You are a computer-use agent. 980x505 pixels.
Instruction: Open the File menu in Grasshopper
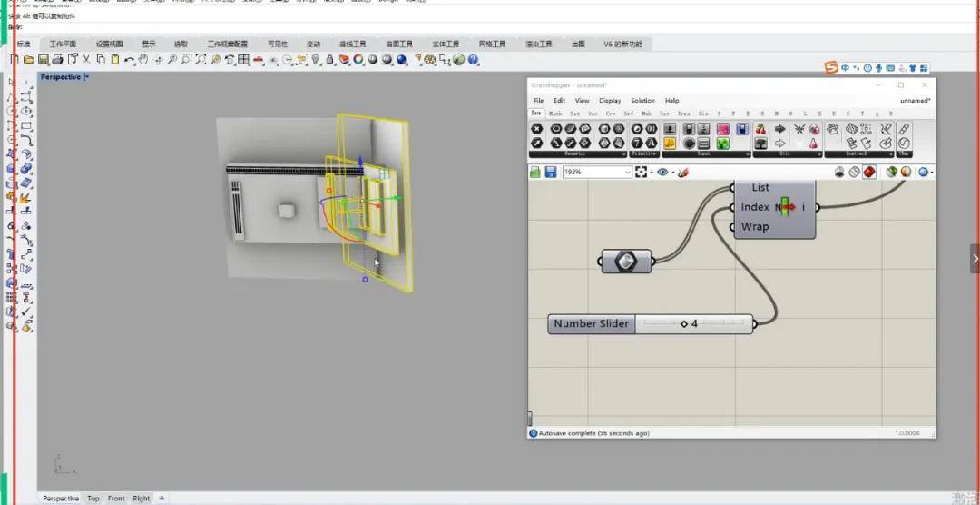click(538, 100)
